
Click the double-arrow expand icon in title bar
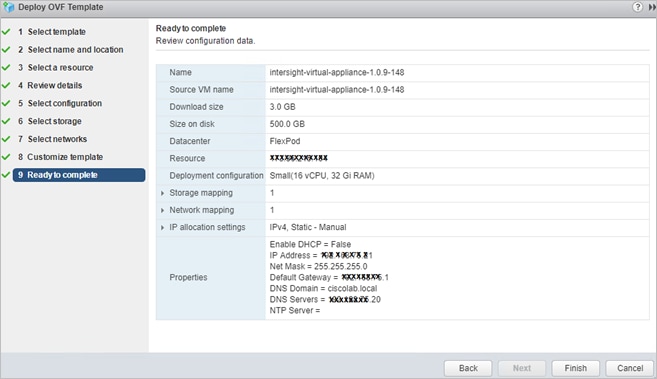(x=652, y=7)
